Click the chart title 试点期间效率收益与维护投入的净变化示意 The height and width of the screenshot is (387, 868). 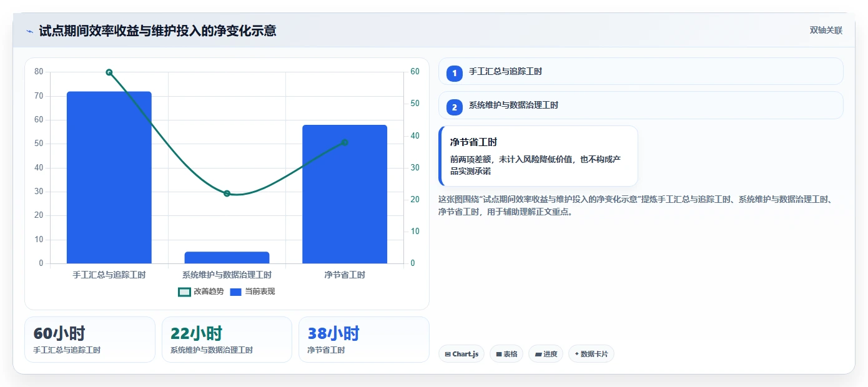pyautogui.click(x=157, y=31)
